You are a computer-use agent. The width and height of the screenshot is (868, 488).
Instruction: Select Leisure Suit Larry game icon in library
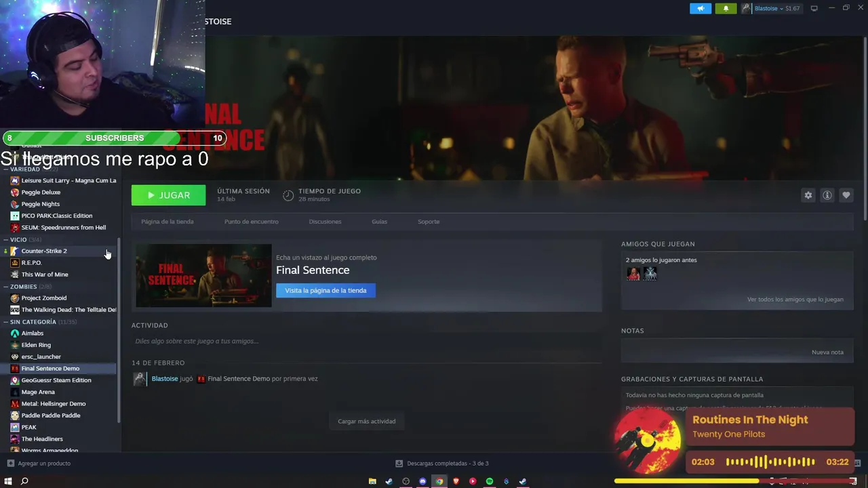pos(15,181)
